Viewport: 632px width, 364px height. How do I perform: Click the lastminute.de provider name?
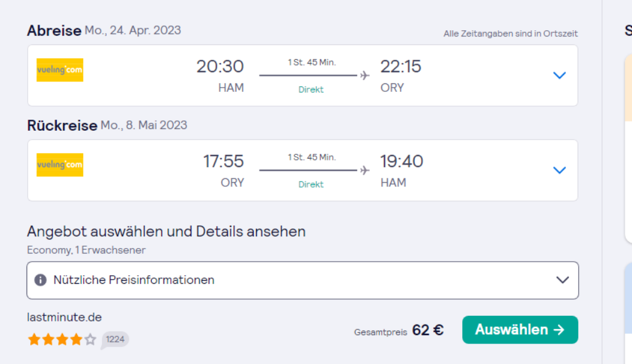point(64,317)
